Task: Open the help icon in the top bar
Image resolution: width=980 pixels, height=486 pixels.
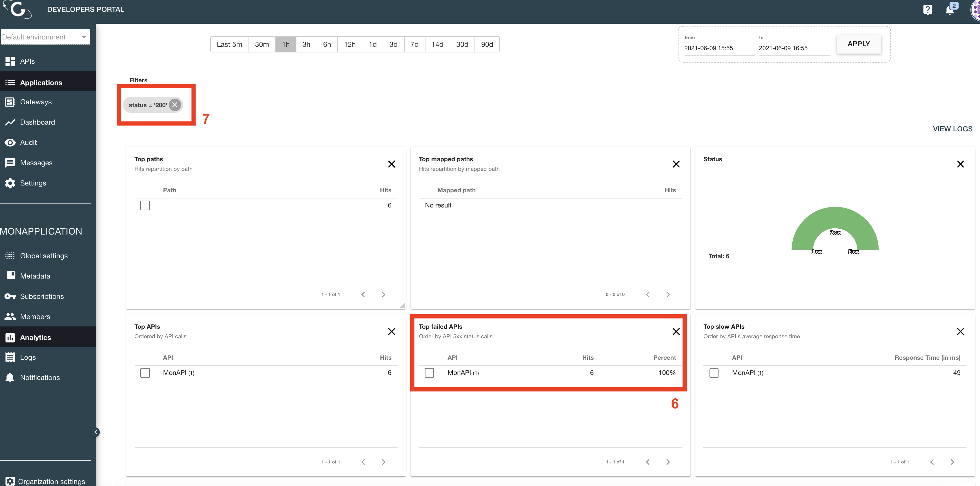Action: coord(928,10)
